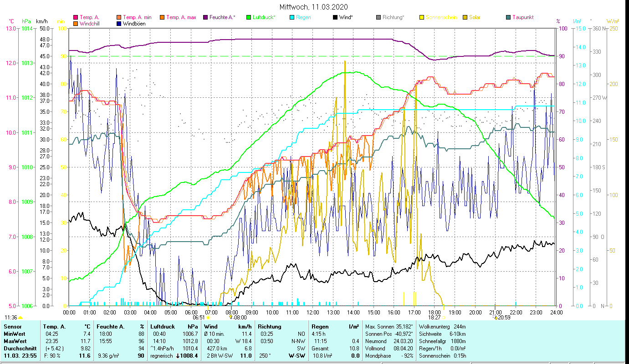The width and height of the screenshot is (629, 364).
Task: Click the marker icon beside 08:00
Action: (231, 317)
